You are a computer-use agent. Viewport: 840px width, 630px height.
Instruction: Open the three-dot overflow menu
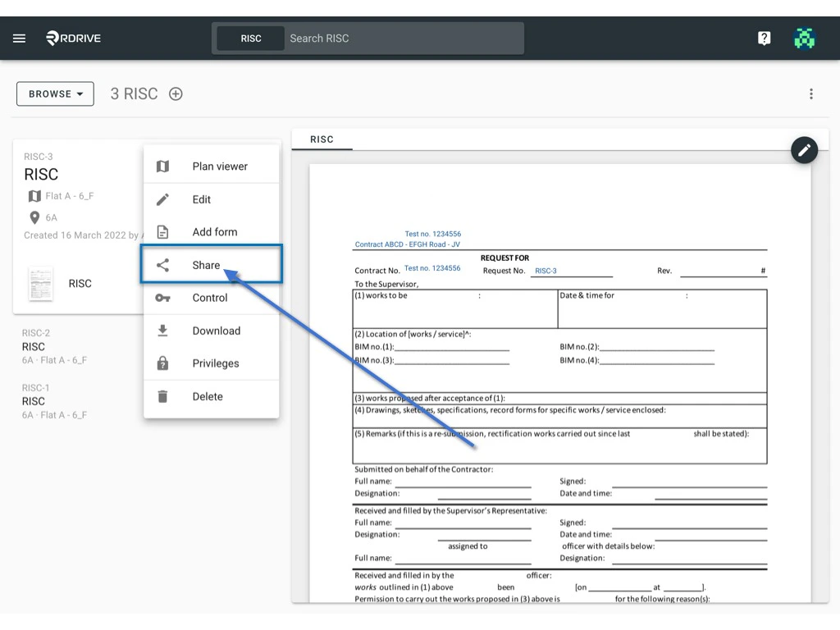(x=810, y=94)
